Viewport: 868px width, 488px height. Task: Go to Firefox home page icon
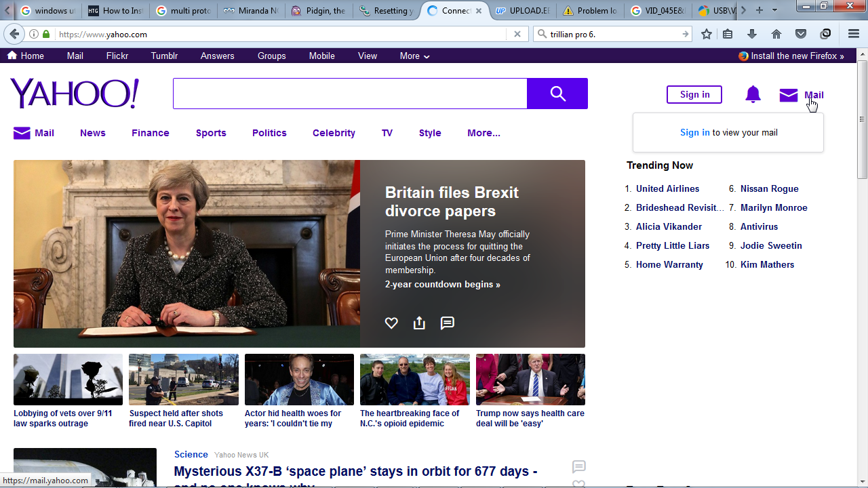pyautogui.click(x=776, y=34)
